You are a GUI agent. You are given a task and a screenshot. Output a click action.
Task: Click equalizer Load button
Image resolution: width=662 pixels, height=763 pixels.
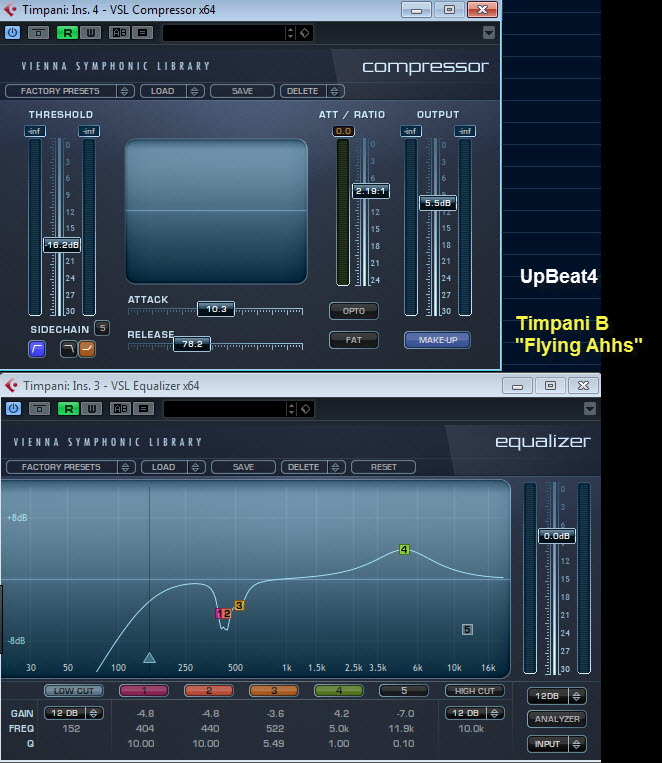pos(164,467)
